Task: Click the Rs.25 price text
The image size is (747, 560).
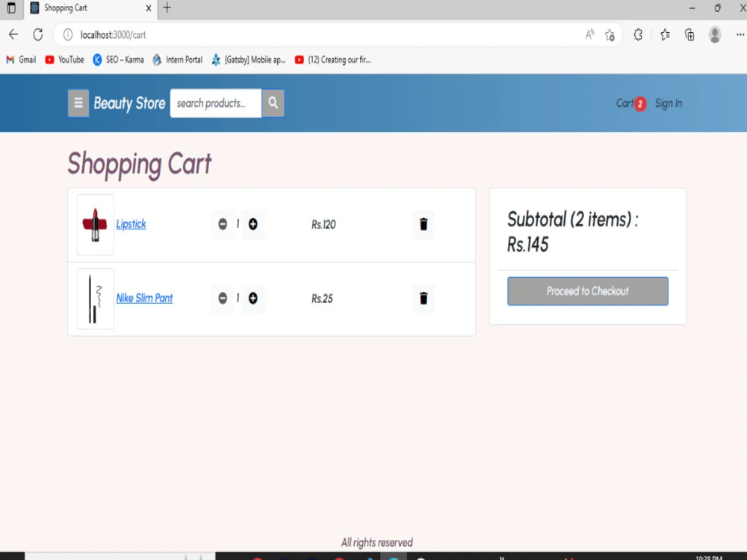Action: coord(322,299)
